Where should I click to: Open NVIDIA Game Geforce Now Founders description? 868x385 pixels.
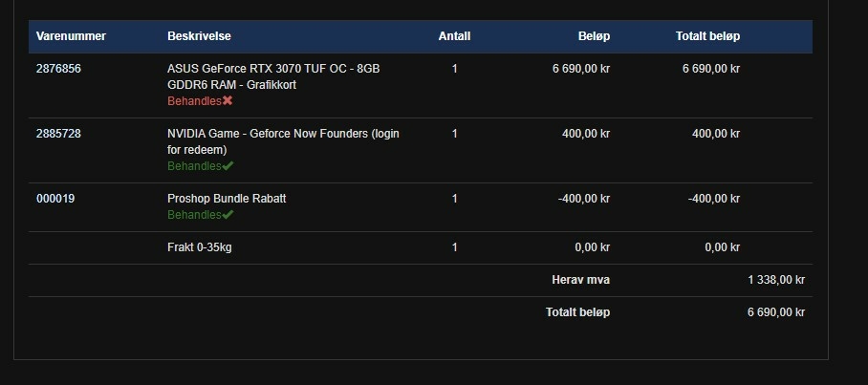[x=283, y=141]
